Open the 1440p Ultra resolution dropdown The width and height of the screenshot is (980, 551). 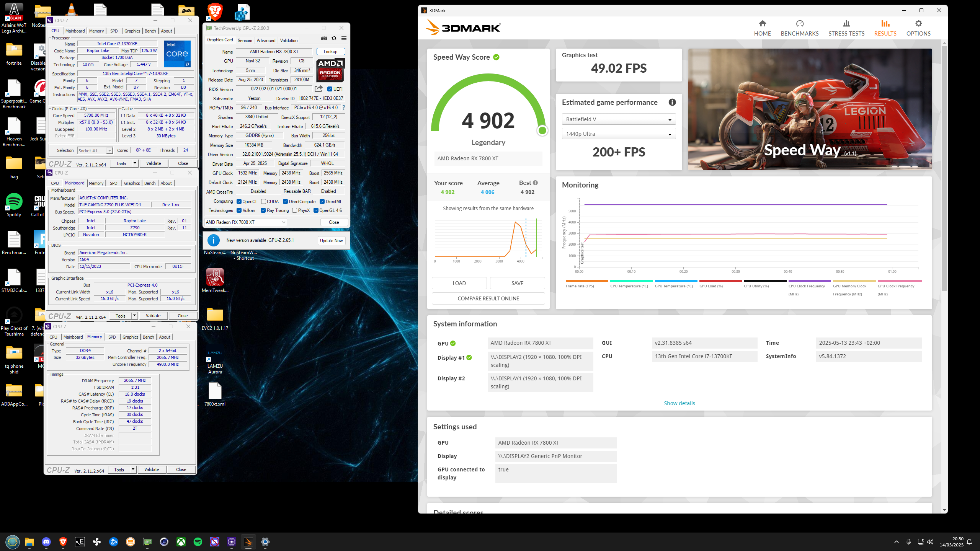618,134
